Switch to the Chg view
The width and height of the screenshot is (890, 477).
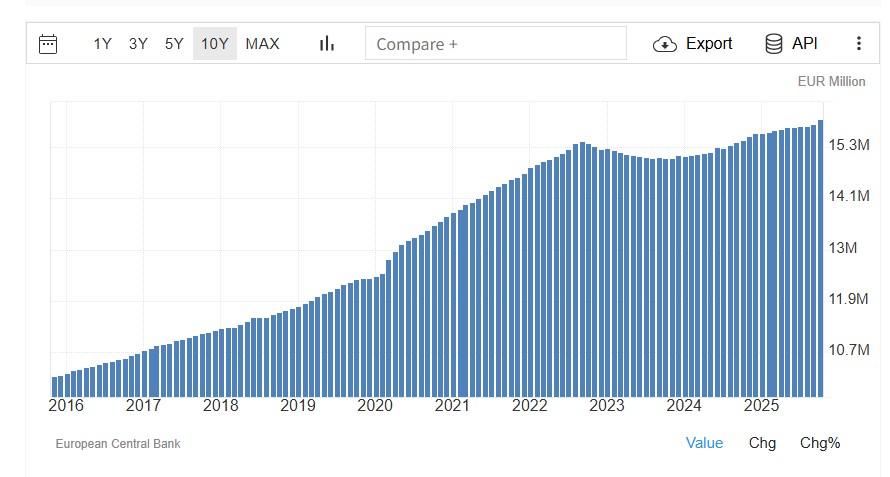click(762, 443)
